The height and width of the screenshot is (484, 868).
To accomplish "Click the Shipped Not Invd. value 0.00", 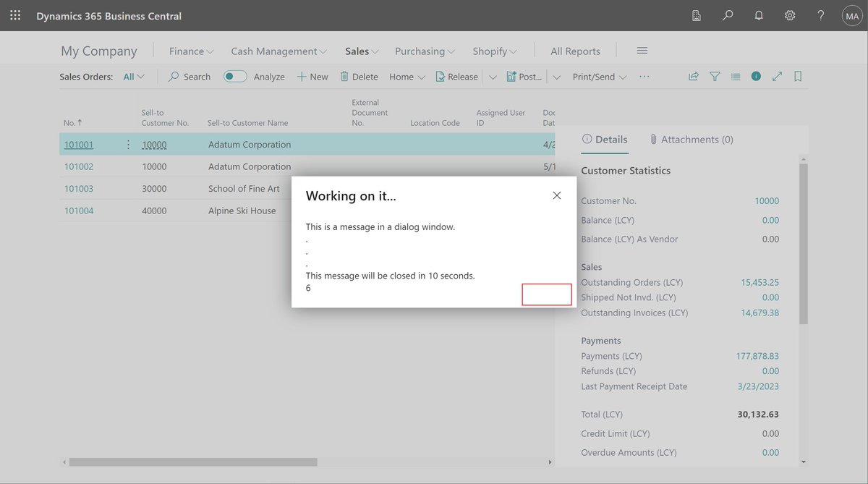I will click(770, 297).
